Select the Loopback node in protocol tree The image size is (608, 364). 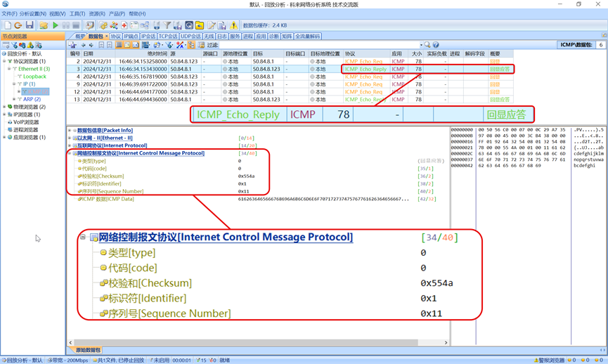34,77
